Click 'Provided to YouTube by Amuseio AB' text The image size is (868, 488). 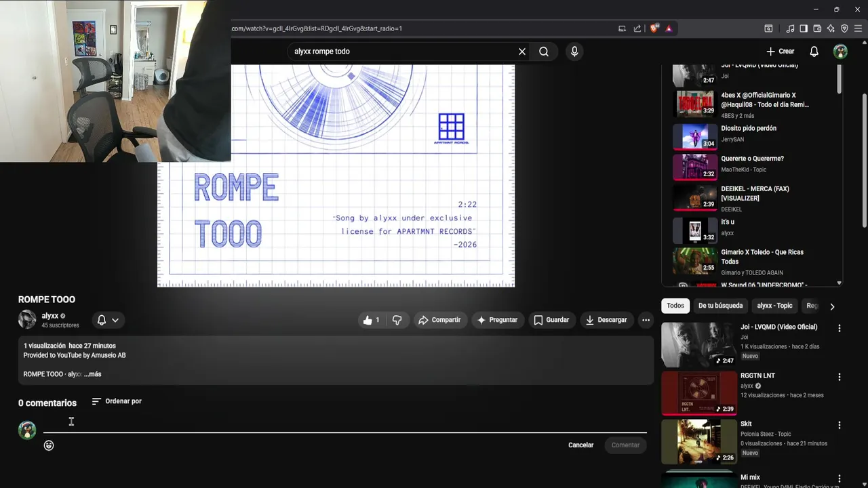coord(75,355)
